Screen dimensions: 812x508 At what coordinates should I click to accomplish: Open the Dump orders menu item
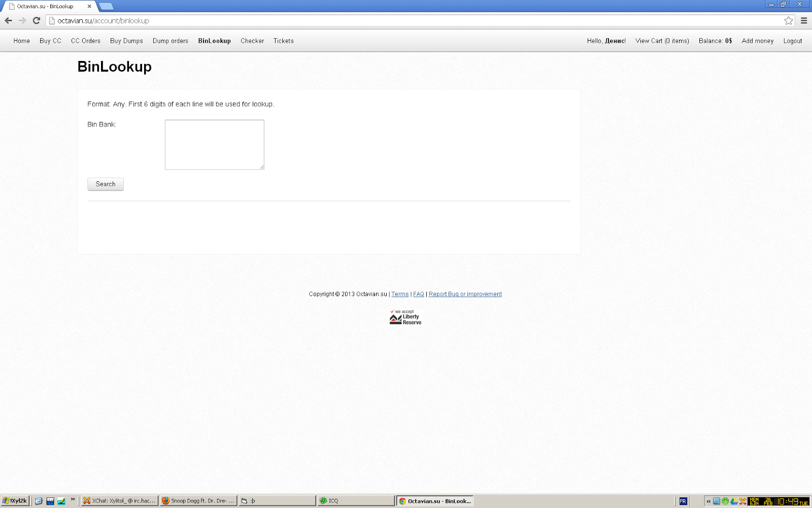(x=171, y=41)
